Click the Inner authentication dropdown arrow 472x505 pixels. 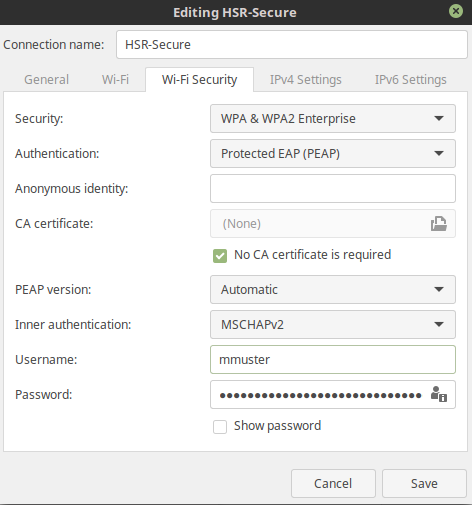coord(439,324)
